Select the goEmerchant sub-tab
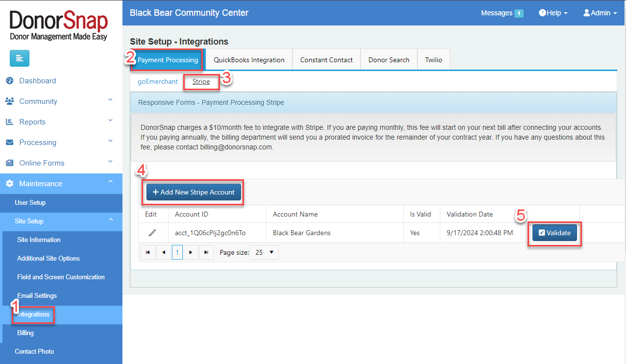The height and width of the screenshot is (364, 626). pyautogui.click(x=158, y=82)
